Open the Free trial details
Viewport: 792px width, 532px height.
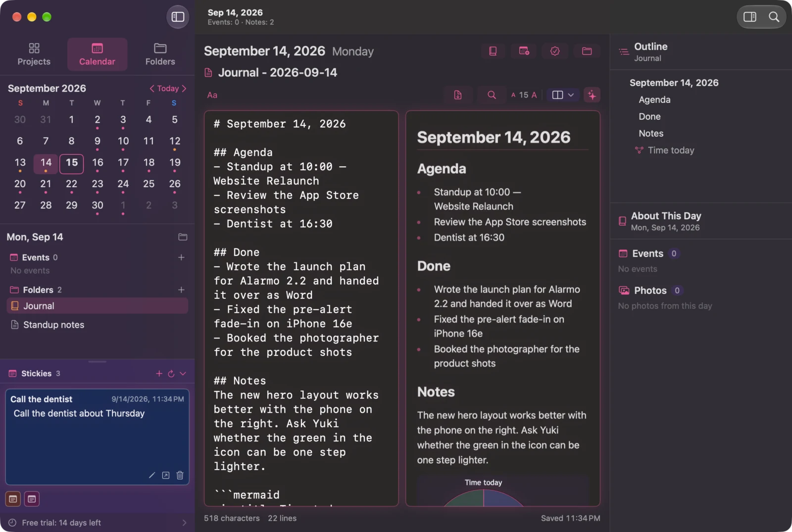coord(98,523)
